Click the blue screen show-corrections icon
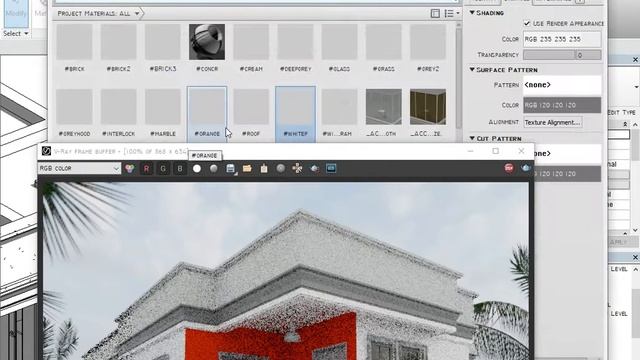Image resolution: width=640 pixels, height=360 pixels. tap(331, 169)
